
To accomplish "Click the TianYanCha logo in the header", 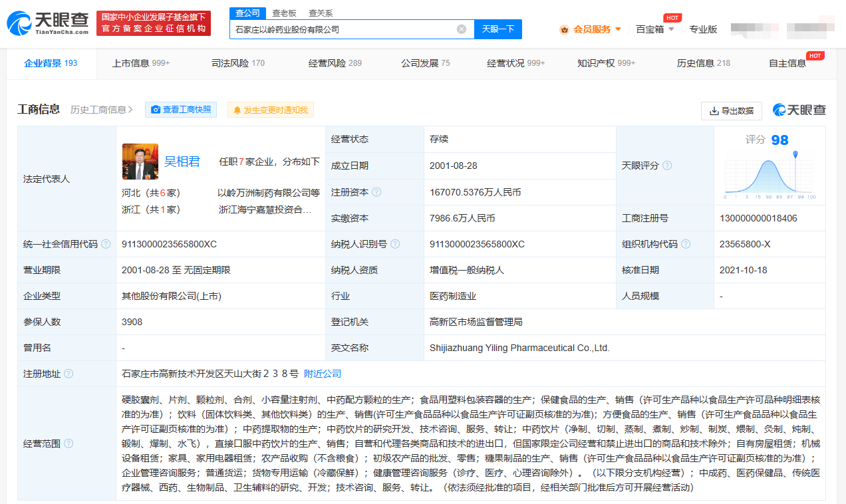I will coord(47,23).
